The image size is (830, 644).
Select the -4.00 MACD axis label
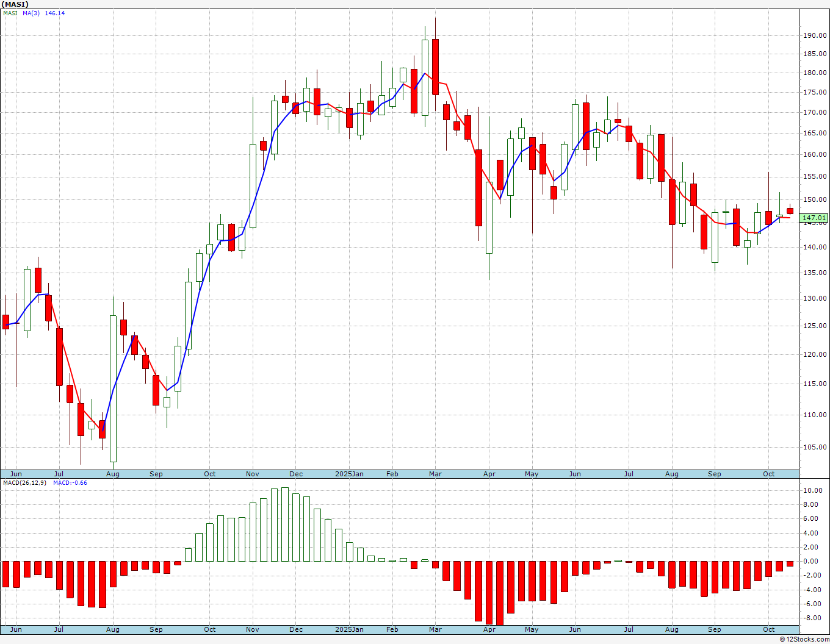[814, 590]
